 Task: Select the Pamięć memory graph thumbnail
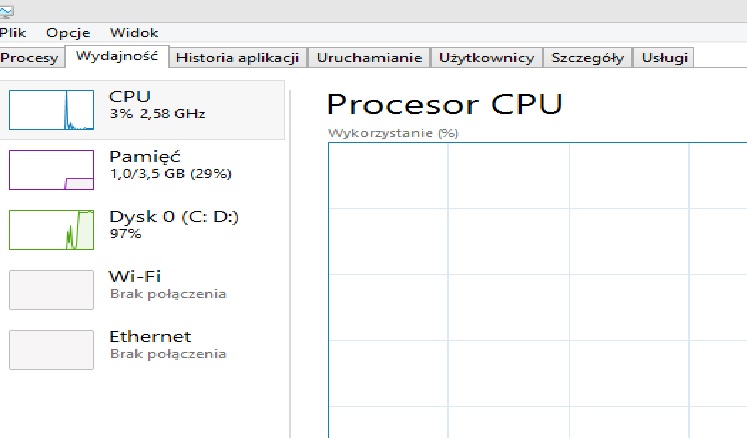[51, 169]
